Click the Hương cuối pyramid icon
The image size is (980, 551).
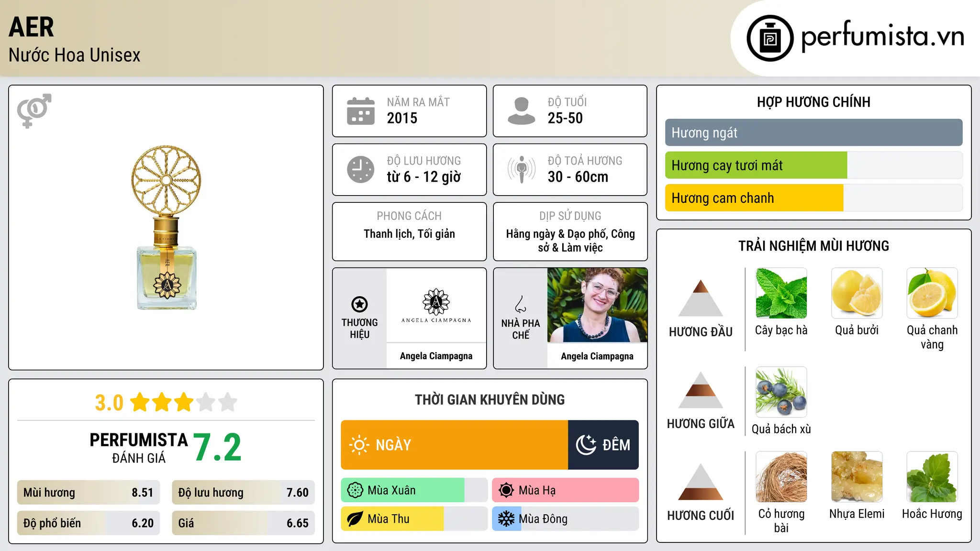(x=701, y=482)
